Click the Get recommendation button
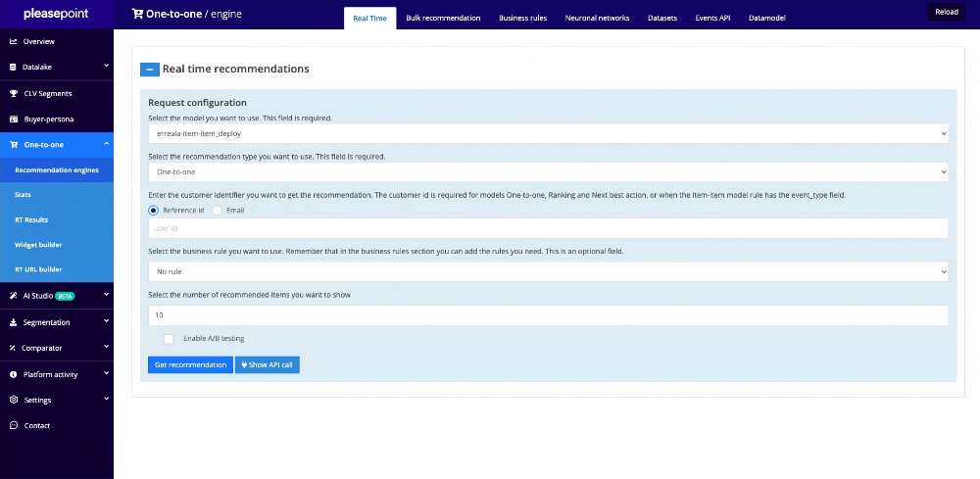980x479 pixels. click(x=190, y=364)
